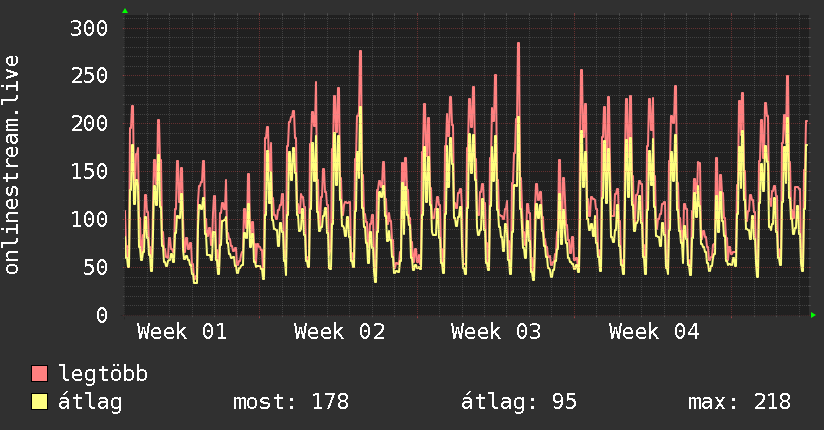Click the 'max: 218' statistic
This screenshot has height=430, width=824.
point(739,402)
